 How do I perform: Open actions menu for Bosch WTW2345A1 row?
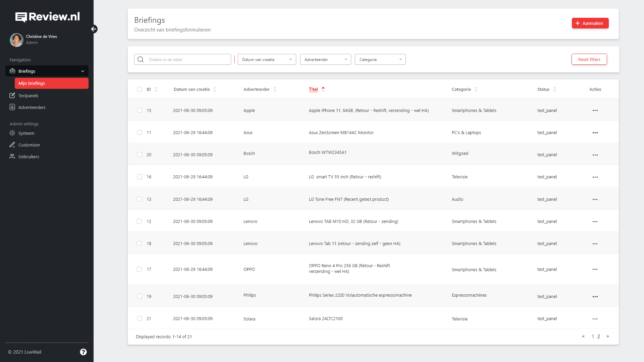pos(595,155)
